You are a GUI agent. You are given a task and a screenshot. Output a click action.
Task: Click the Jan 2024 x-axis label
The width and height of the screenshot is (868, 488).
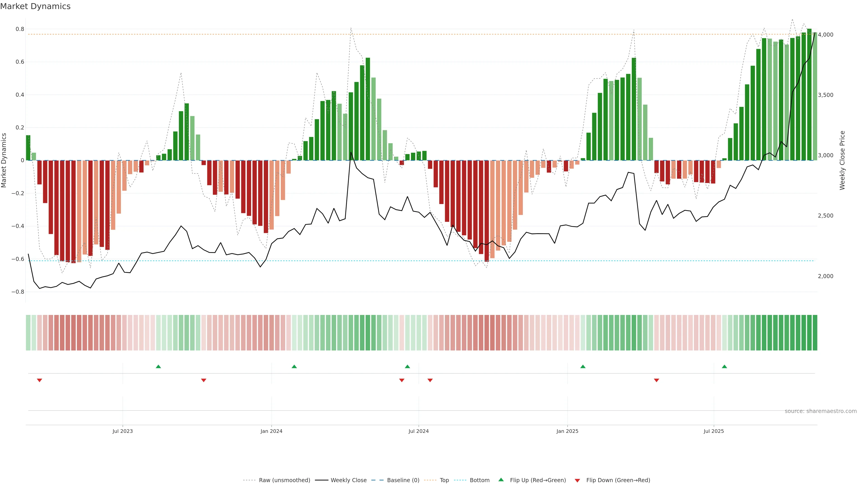pos(271,431)
